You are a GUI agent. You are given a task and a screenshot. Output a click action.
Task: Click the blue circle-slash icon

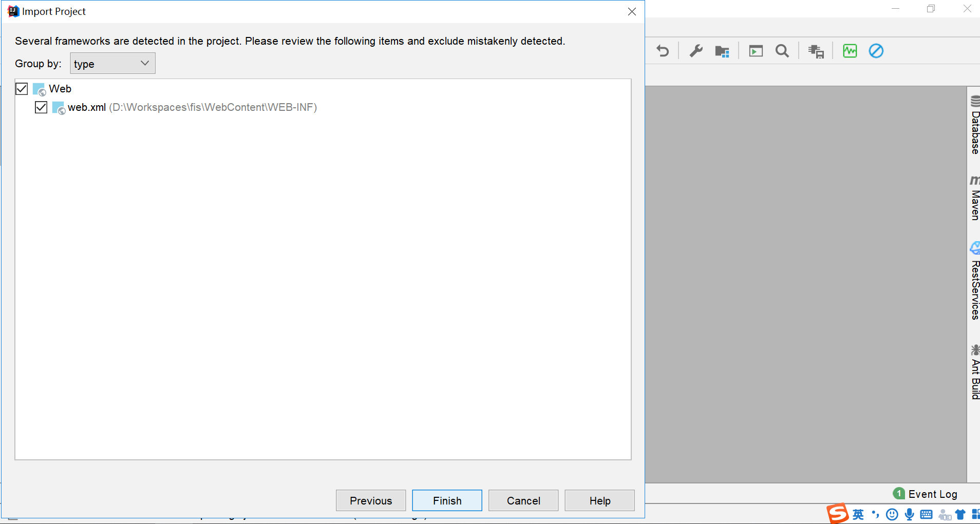(876, 51)
